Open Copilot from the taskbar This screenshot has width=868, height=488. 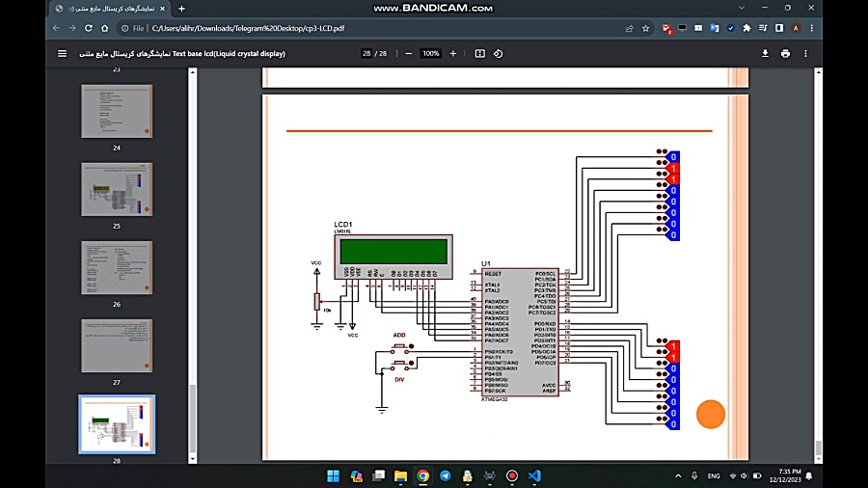tap(356, 475)
